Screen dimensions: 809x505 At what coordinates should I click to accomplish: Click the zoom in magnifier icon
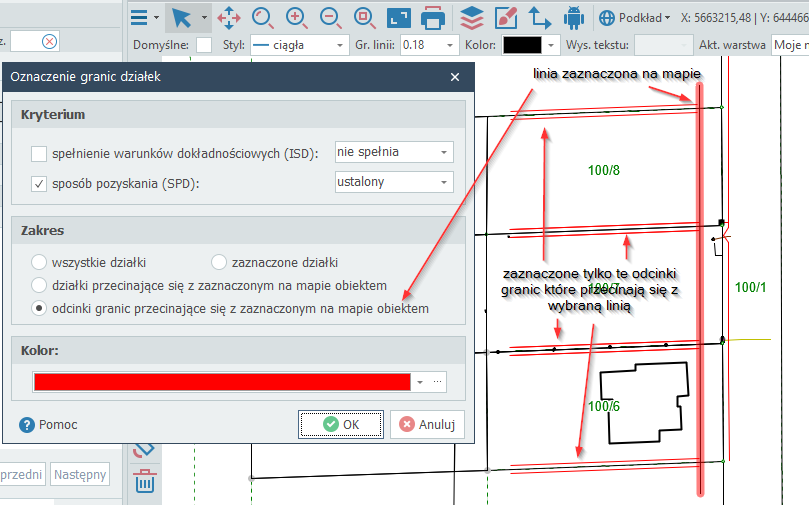point(297,17)
